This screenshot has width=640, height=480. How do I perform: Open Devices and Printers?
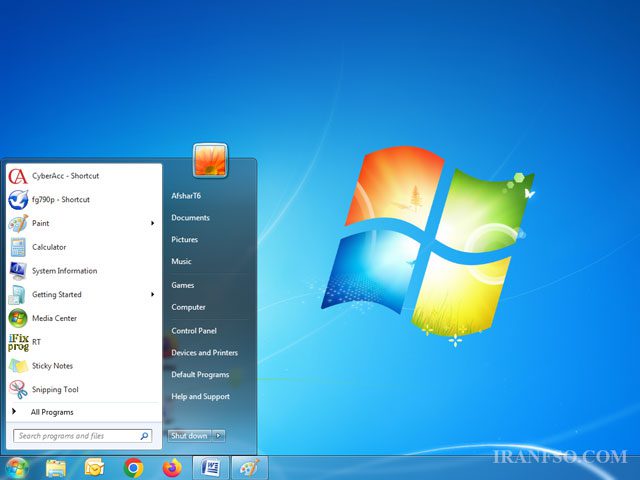click(204, 353)
